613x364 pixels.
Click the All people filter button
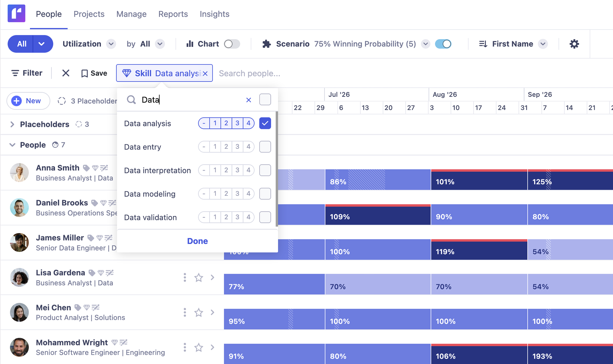pyautogui.click(x=21, y=44)
